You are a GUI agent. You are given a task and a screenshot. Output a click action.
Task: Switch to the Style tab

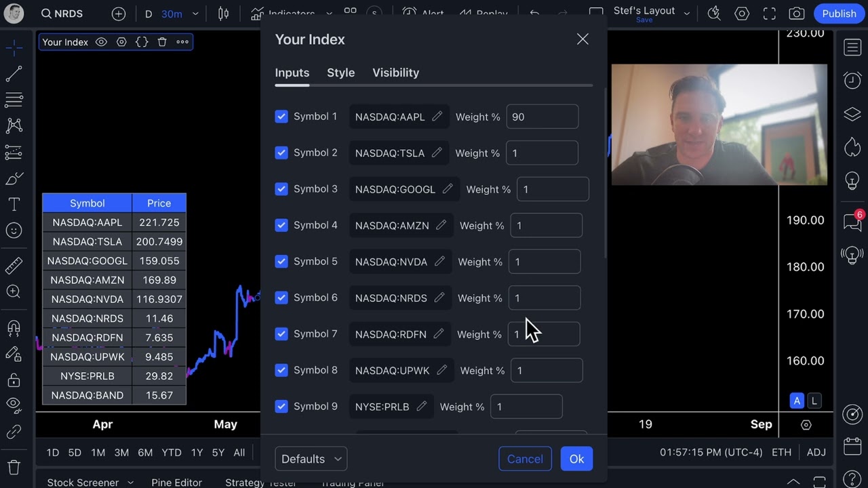(341, 73)
